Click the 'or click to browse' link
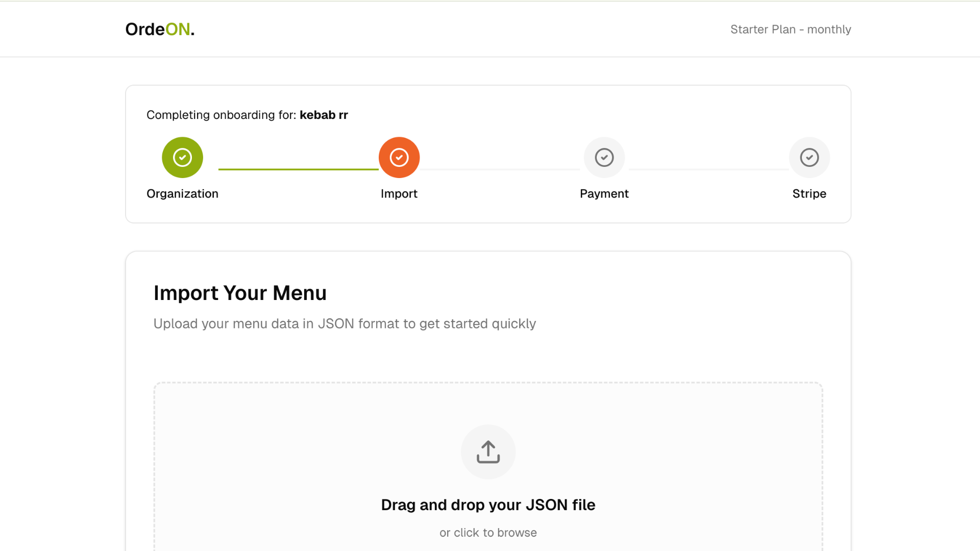This screenshot has width=980, height=551. (488, 532)
